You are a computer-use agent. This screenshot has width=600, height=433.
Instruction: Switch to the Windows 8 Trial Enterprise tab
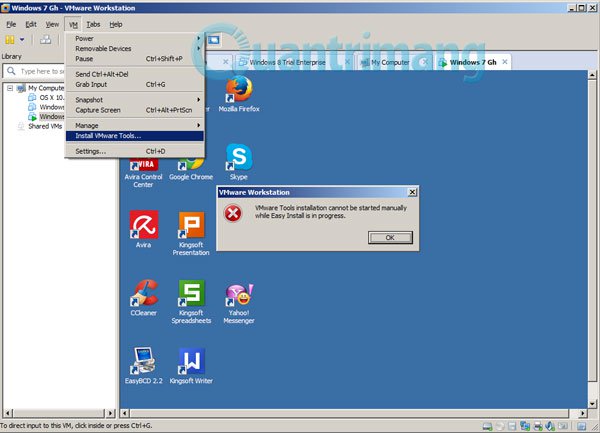tap(293, 62)
